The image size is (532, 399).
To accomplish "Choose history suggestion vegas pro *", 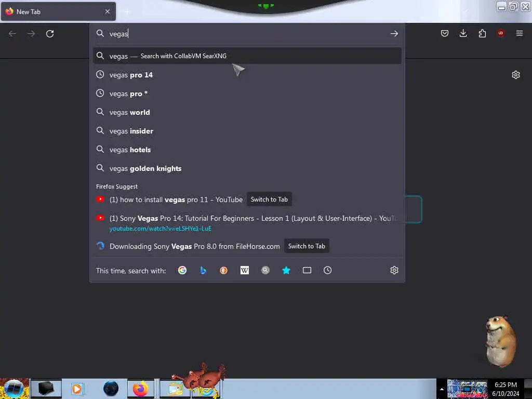I will [247, 94].
